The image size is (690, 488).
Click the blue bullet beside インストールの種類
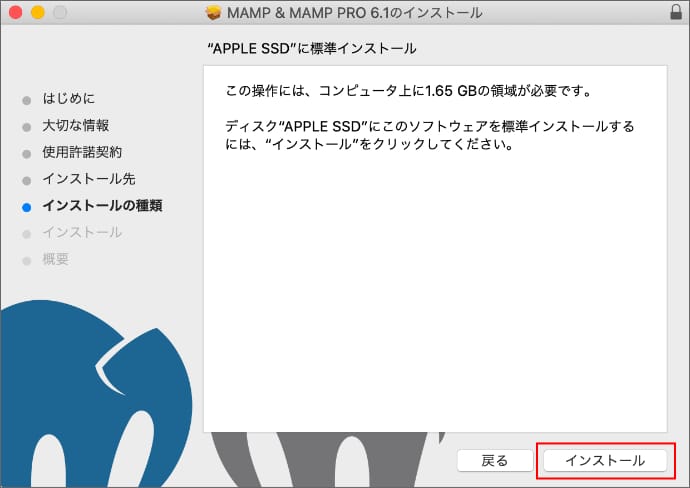(26, 207)
